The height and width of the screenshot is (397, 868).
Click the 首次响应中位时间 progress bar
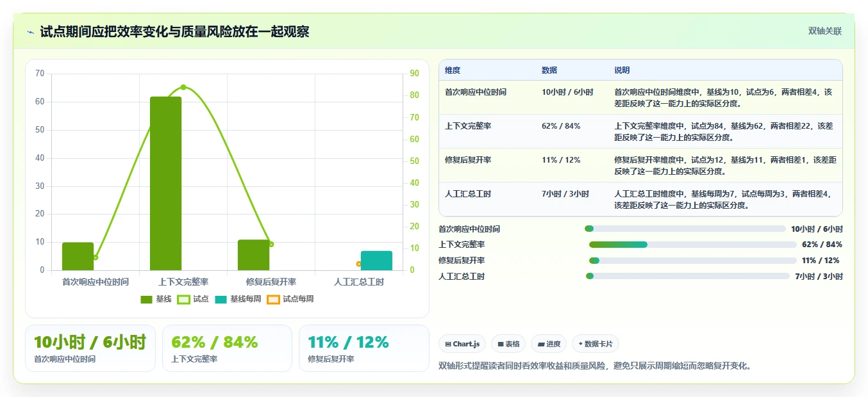(x=685, y=229)
